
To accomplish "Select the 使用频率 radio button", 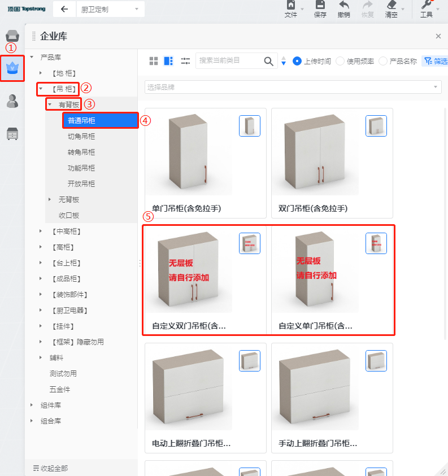I will 340,61.
